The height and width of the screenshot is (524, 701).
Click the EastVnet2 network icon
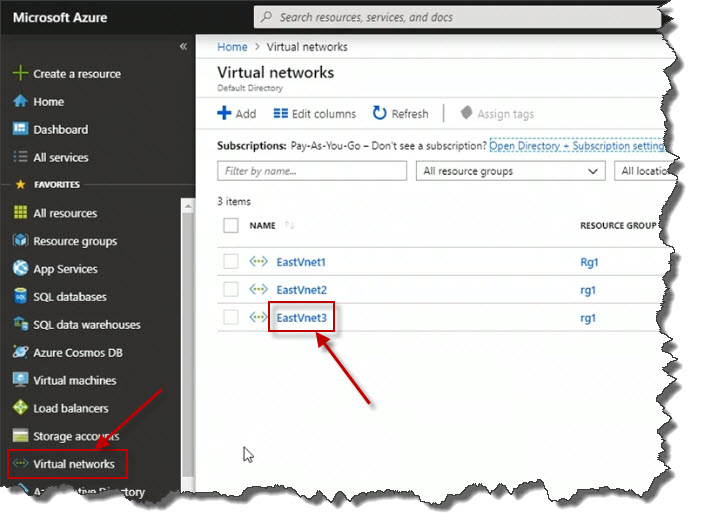tap(258, 289)
